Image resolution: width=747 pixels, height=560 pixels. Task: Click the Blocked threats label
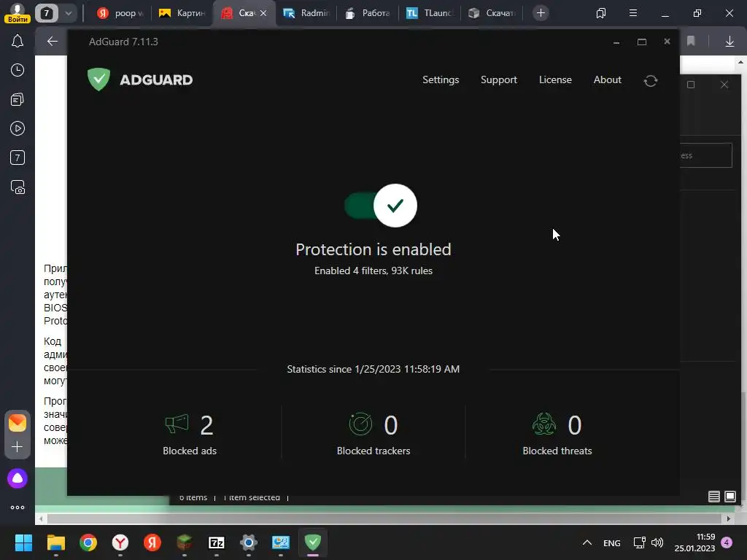[x=557, y=451]
